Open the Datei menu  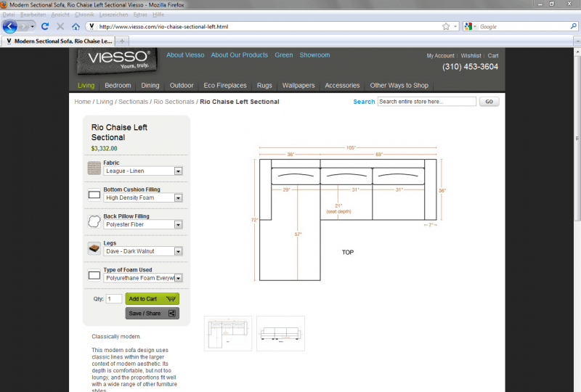coord(9,15)
